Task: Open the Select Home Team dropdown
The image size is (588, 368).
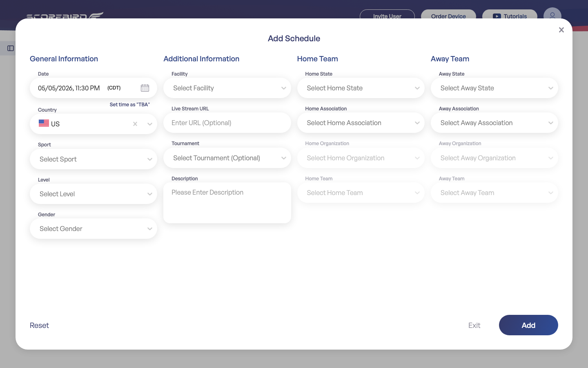Action: click(361, 193)
